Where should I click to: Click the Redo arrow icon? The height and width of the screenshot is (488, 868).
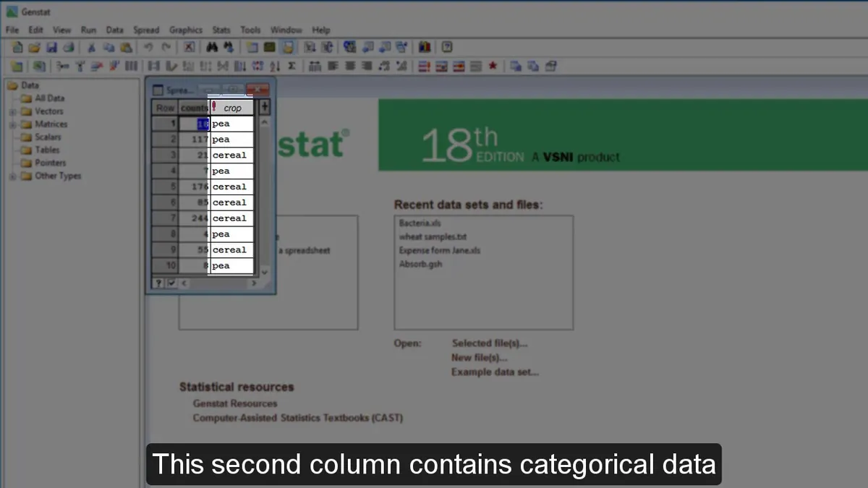166,48
